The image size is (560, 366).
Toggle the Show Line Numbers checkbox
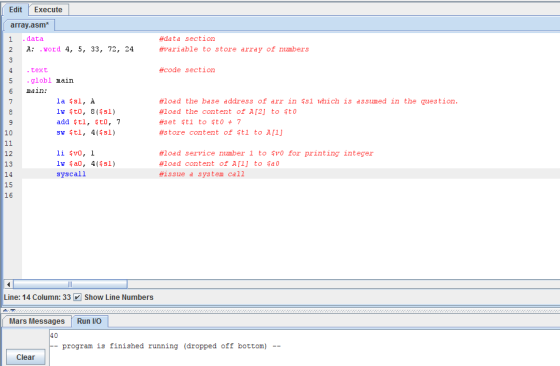pos(78,297)
